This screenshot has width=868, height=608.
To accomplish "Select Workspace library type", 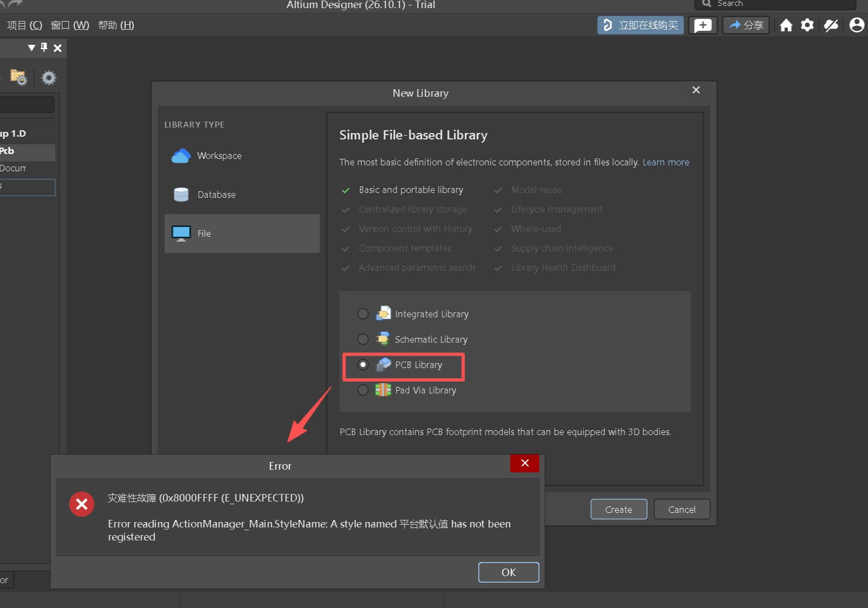I will [242, 156].
